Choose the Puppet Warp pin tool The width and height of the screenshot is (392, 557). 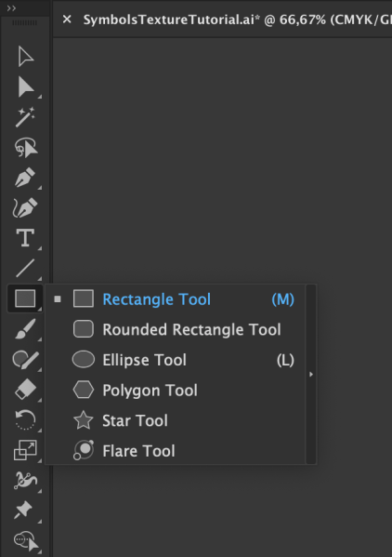tap(24, 511)
